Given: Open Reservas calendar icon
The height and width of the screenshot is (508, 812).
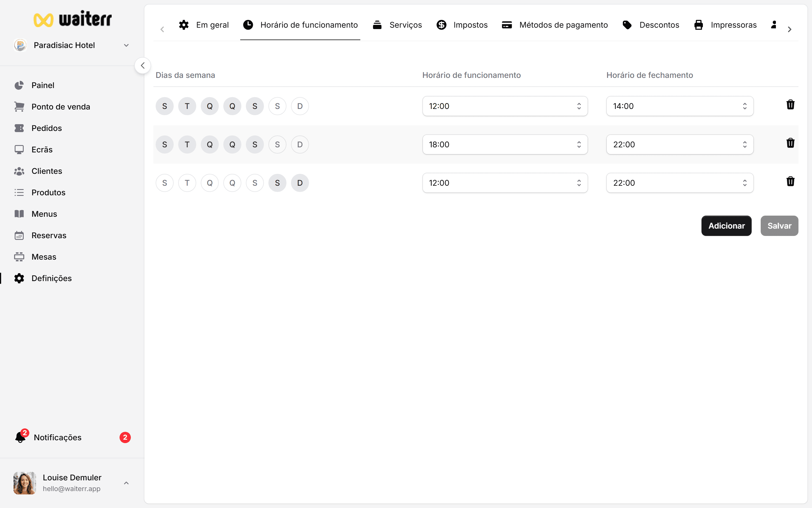Looking at the screenshot, I should point(19,236).
